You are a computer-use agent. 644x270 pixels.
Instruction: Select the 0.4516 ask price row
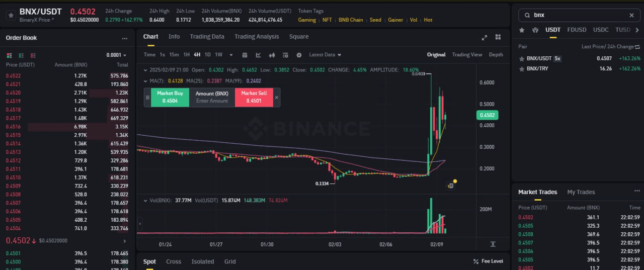click(67, 127)
